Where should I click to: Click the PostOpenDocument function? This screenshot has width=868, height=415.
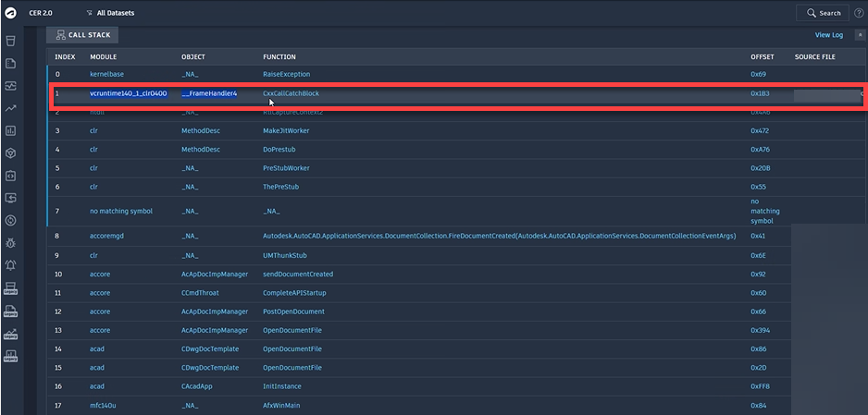click(x=293, y=311)
